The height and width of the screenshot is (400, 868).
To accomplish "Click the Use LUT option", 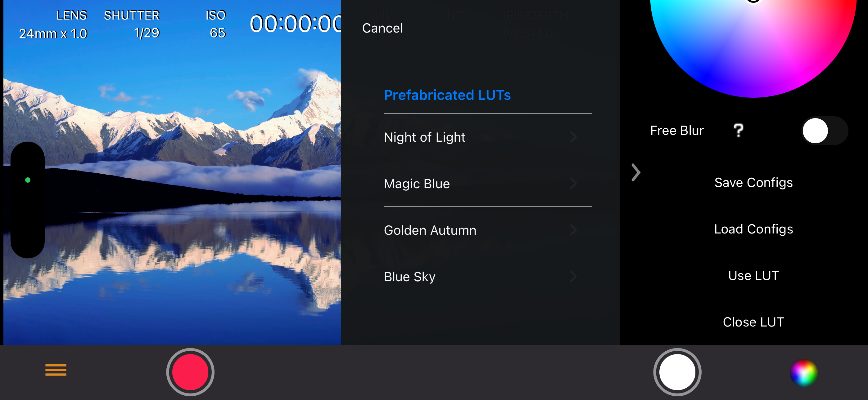I will tap(753, 275).
